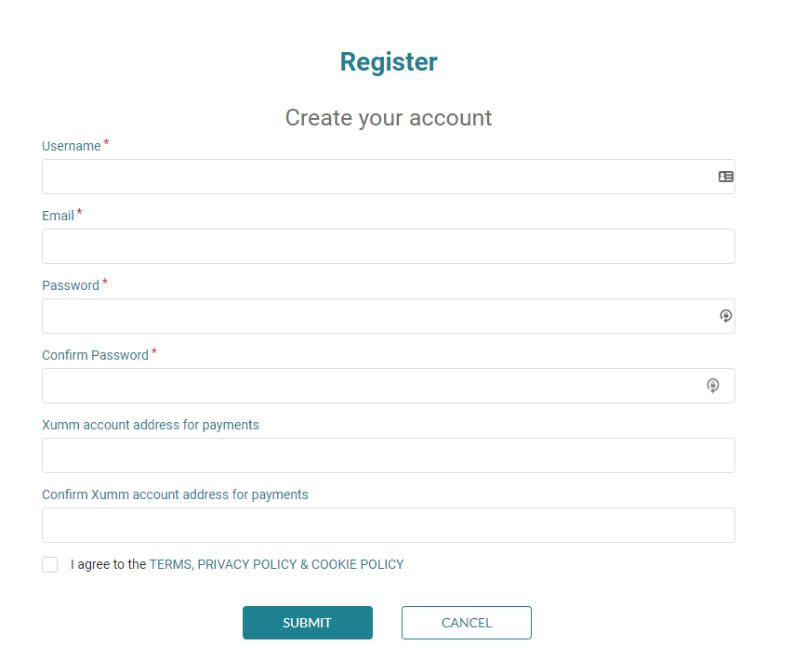Image resolution: width=793 pixels, height=672 pixels.
Task: Click the Register page heading
Action: click(x=389, y=62)
